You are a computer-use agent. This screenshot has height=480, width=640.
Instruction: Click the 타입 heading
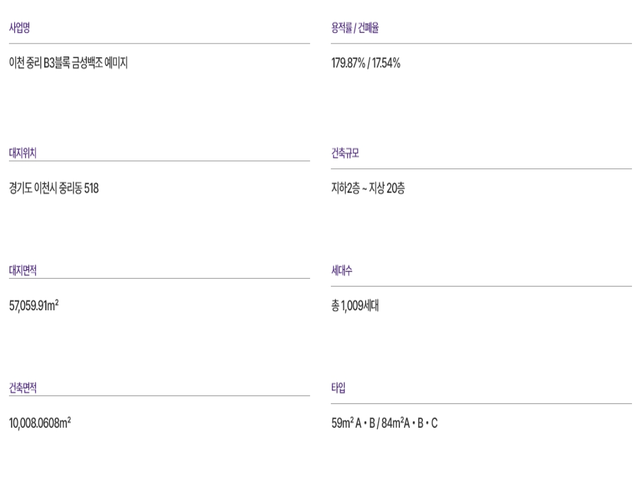coord(338,388)
